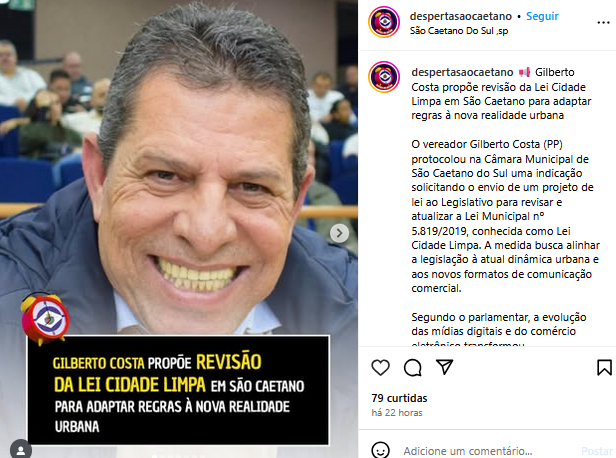The height and width of the screenshot is (458, 616).
Task: View tagged people icon on photo
Action: (x=21, y=449)
